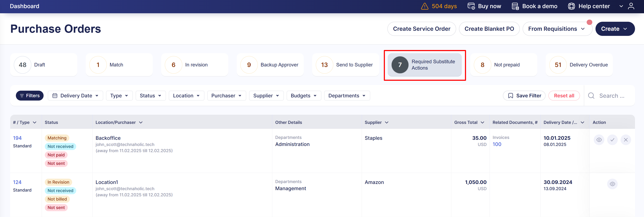Open the user profile icon

click(631, 6)
